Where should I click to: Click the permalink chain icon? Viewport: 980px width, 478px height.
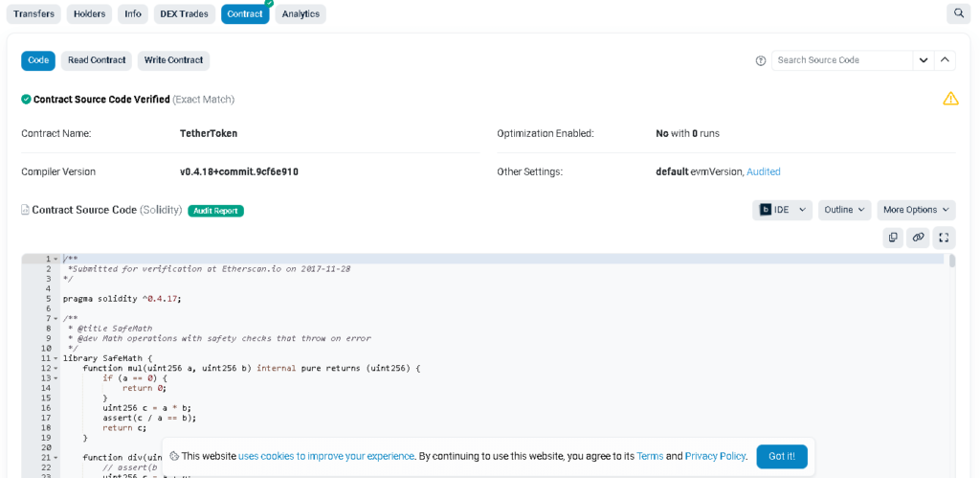click(x=918, y=238)
